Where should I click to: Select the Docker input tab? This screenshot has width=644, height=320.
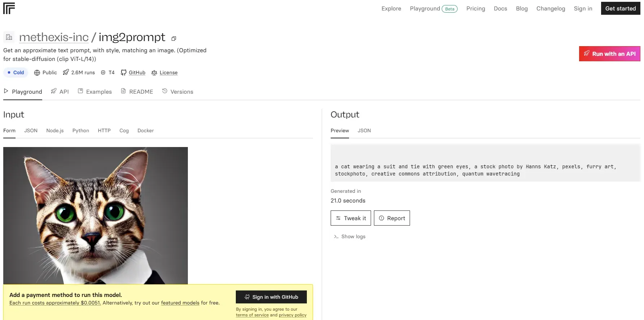pyautogui.click(x=145, y=130)
